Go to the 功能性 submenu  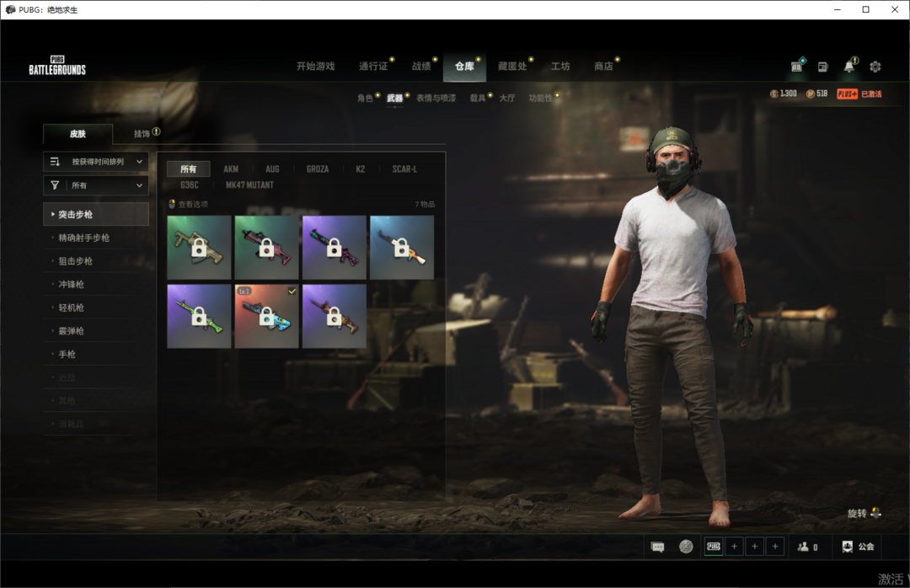pyautogui.click(x=540, y=98)
